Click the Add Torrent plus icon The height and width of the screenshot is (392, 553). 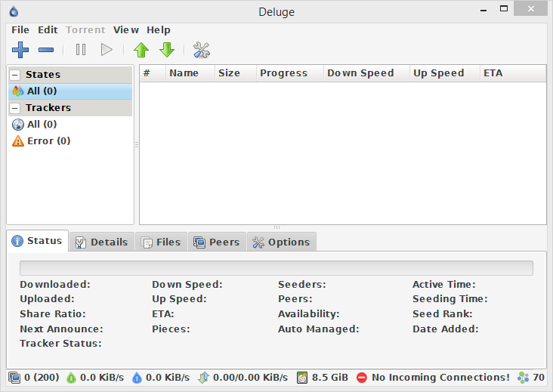pyautogui.click(x=20, y=50)
